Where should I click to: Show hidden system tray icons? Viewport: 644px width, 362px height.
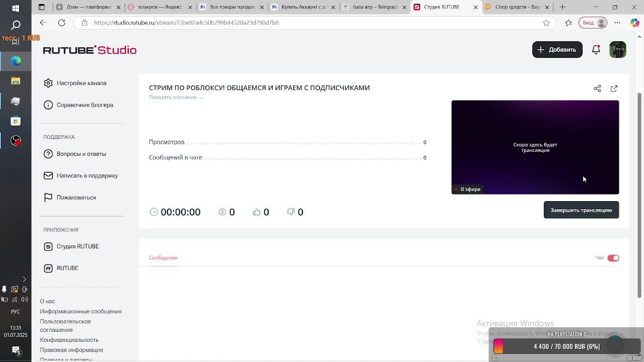pyautogui.click(x=24, y=279)
